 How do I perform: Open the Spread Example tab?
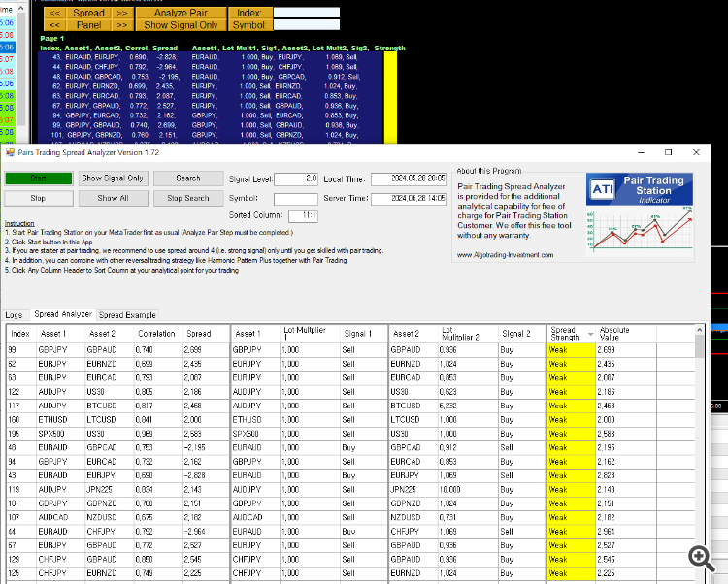[x=127, y=315]
